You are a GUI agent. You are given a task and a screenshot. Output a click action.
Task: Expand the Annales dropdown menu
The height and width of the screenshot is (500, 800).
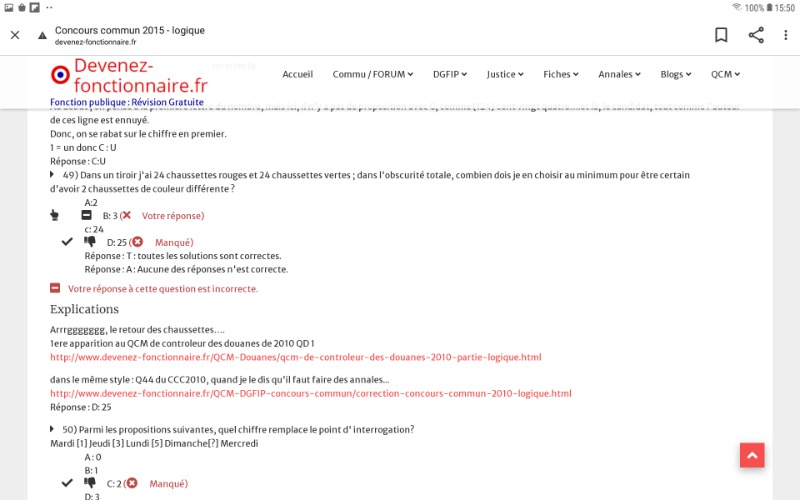click(x=619, y=74)
